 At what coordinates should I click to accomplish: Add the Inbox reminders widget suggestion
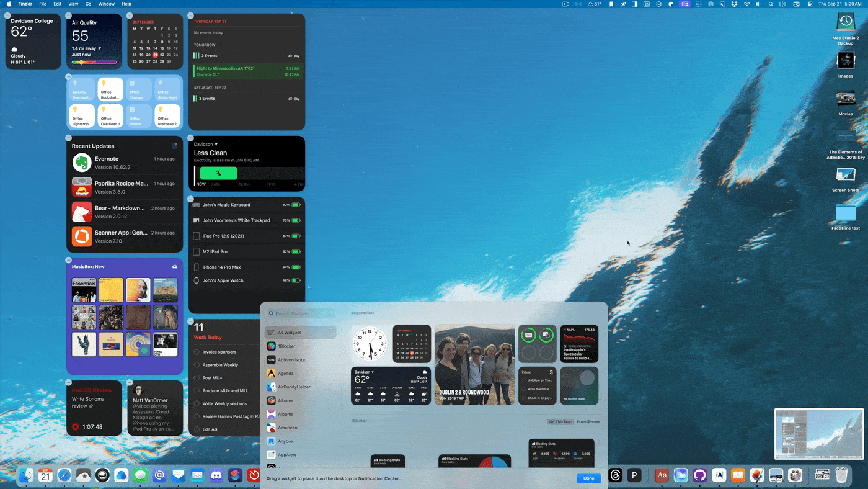tap(537, 386)
